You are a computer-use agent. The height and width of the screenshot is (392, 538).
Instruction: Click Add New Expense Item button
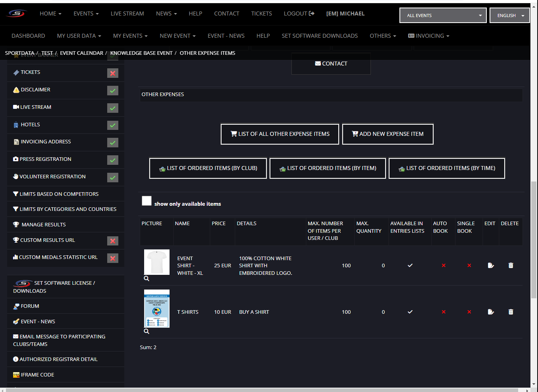[388, 134]
